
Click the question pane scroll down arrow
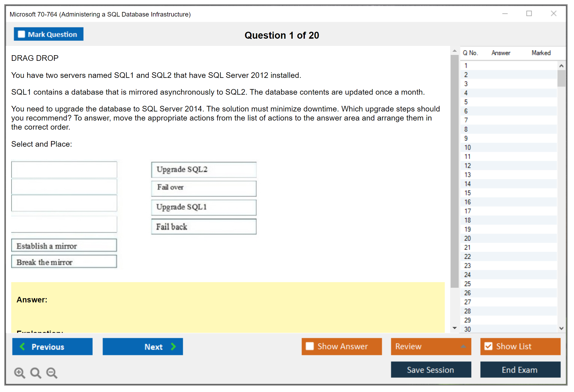coord(455,328)
